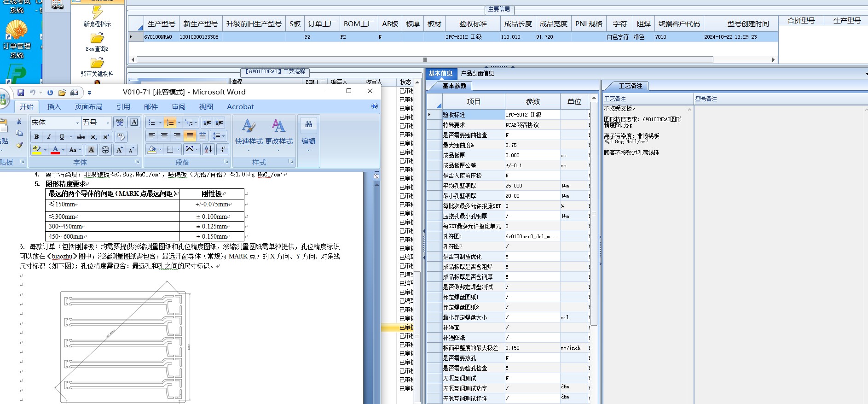Image resolution: width=868 pixels, height=404 pixels.
Task: Click the Cut scissors icon
Action: coord(19,122)
